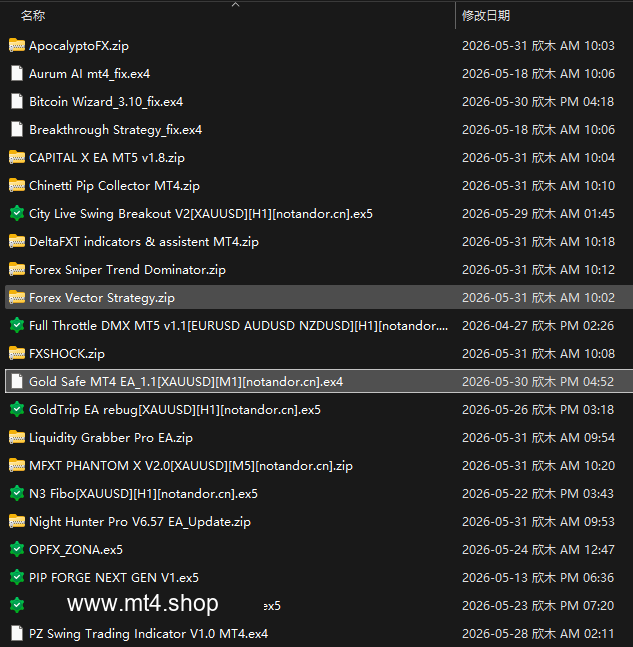Click the date 2026-05-31 AM 09:53
The width and height of the screenshot is (633, 647).
pos(538,522)
